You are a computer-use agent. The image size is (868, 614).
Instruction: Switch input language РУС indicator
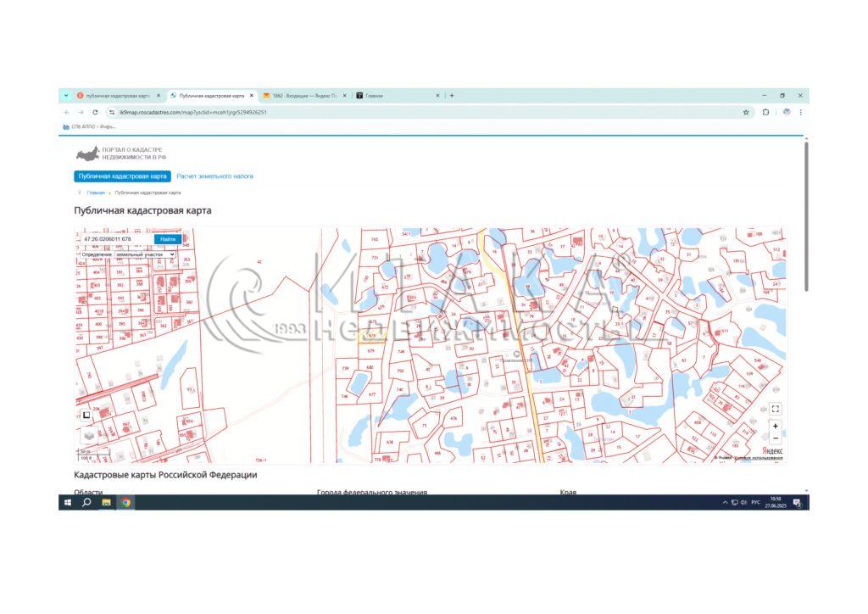pos(755,503)
